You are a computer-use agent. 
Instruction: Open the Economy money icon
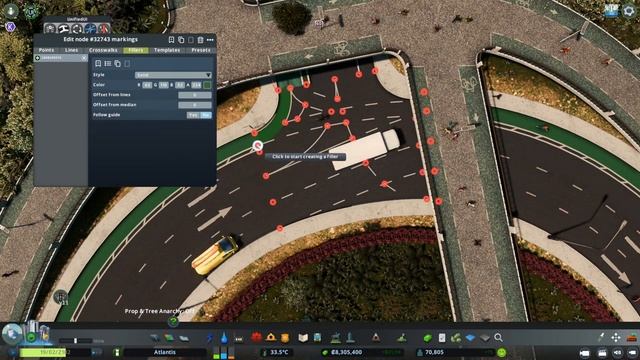(x=427, y=338)
